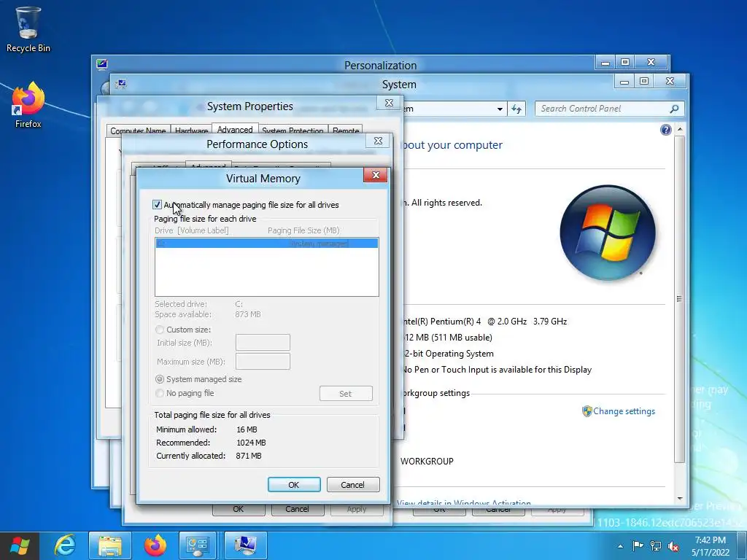Click the Recommended 1024 MB value
This screenshot has width=747, height=560.
click(x=251, y=443)
